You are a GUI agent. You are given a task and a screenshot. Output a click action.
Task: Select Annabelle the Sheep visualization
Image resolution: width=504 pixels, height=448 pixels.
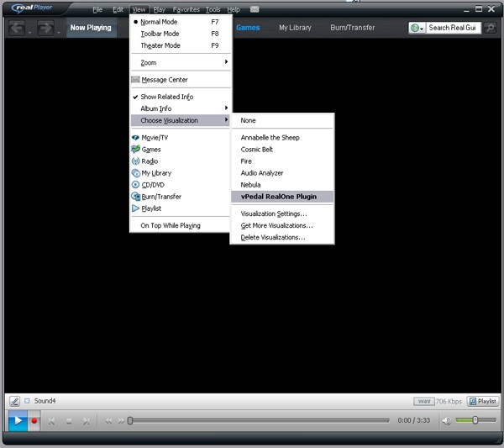(x=282, y=138)
